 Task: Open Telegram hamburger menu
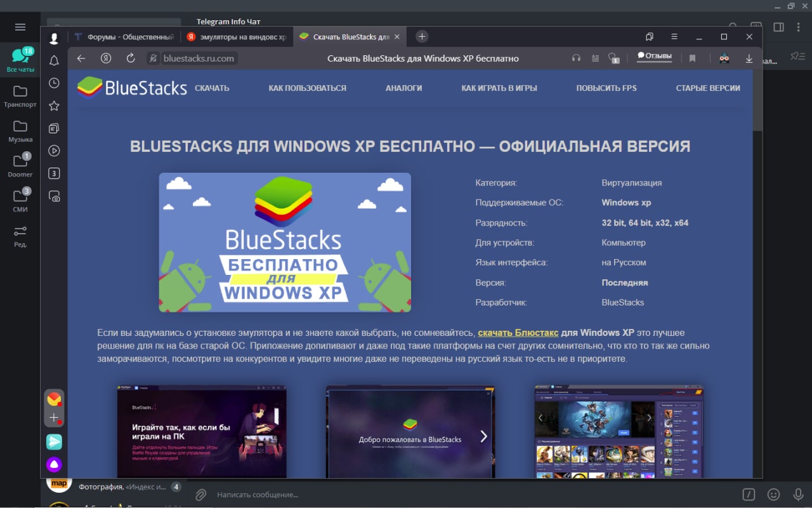20,27
